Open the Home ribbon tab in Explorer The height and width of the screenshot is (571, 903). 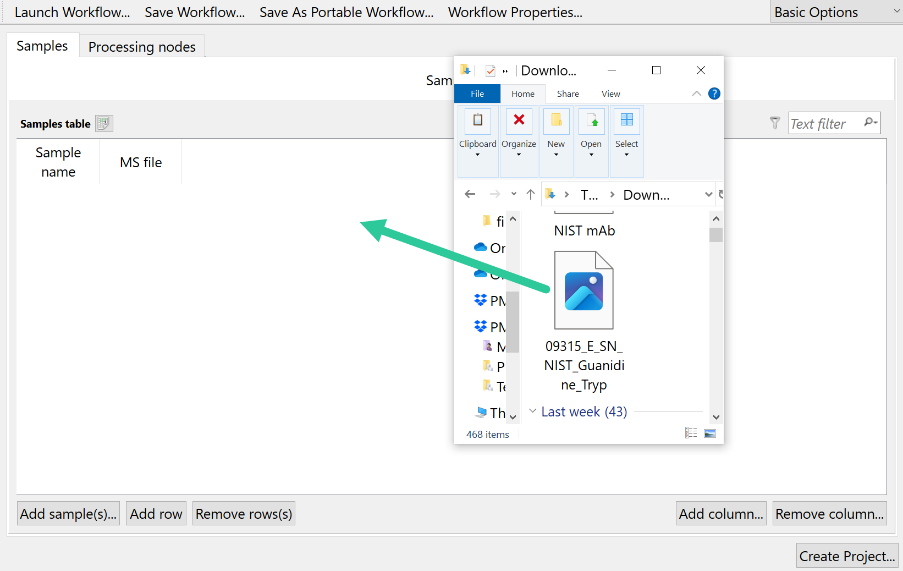pyautogui.click(x=523, y=94)
